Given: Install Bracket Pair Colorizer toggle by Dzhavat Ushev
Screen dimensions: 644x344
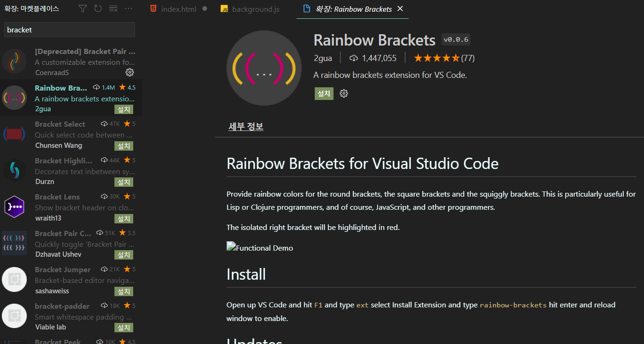Looking at the screenshot, I should click(x=124, y=255).
